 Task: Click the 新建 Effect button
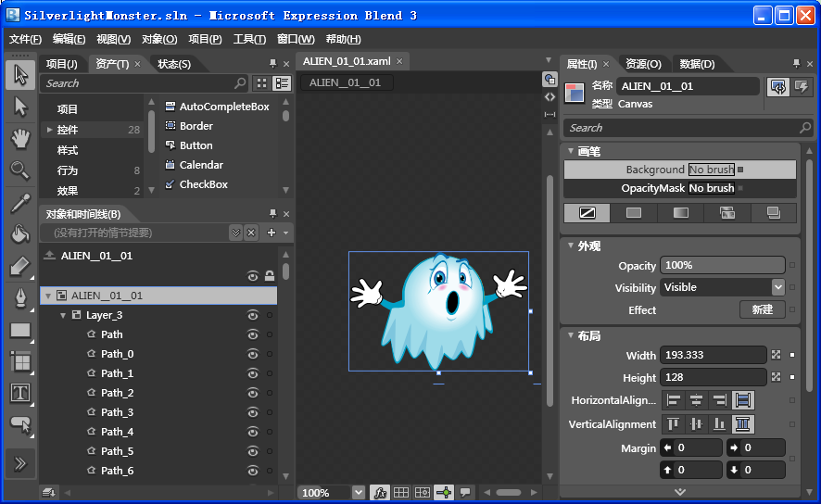click(763, 309)
